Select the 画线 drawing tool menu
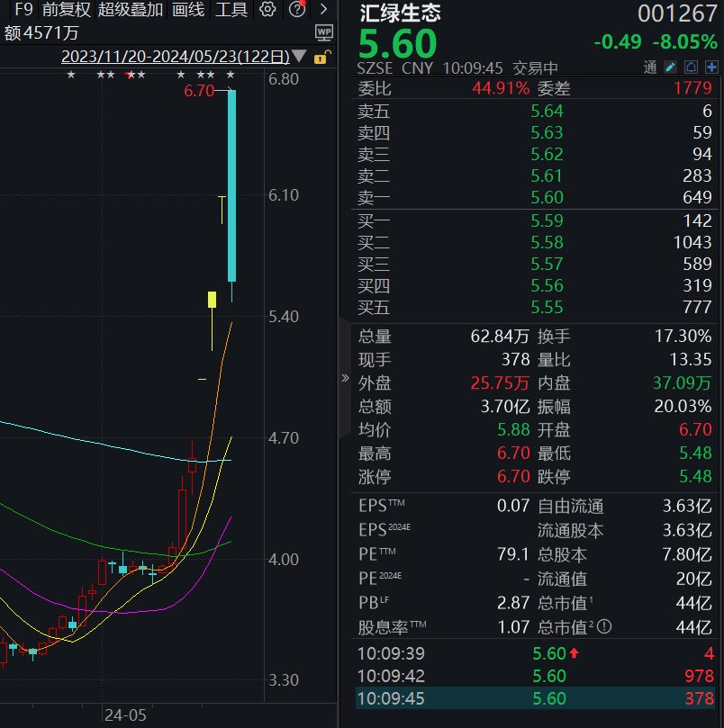This screenshot has width=724, height=728. [x=188, y=9]
